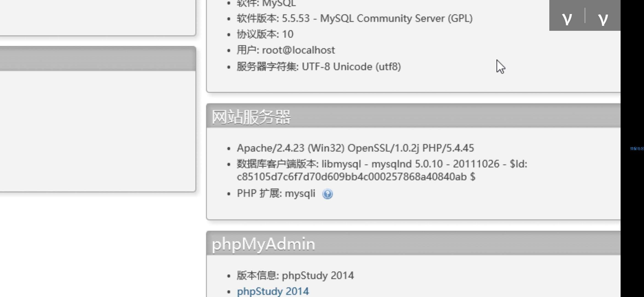Click the 用户: root@localhost line

pyautogui.click(x=286, y=50)
